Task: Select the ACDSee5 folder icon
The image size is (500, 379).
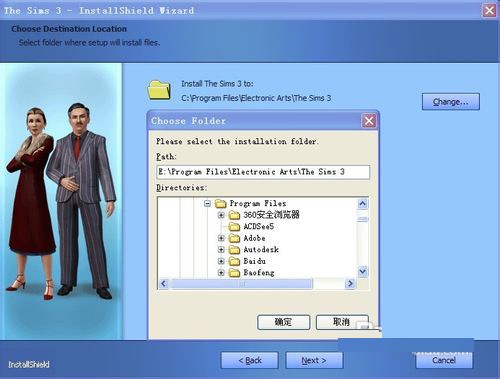Action: (x=234, y=227)
